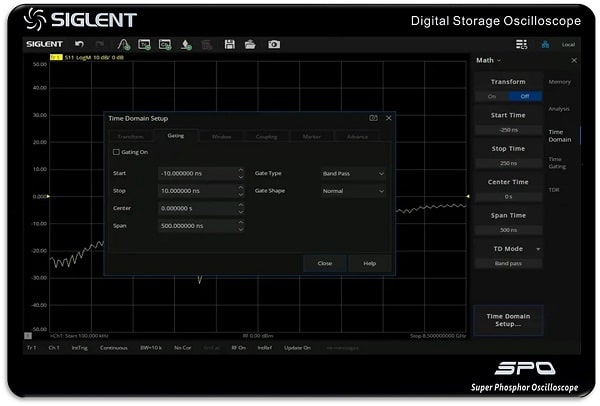Expand the Math menu dropdown
Viewport: 600px width, 406px height.
point(488,60)
